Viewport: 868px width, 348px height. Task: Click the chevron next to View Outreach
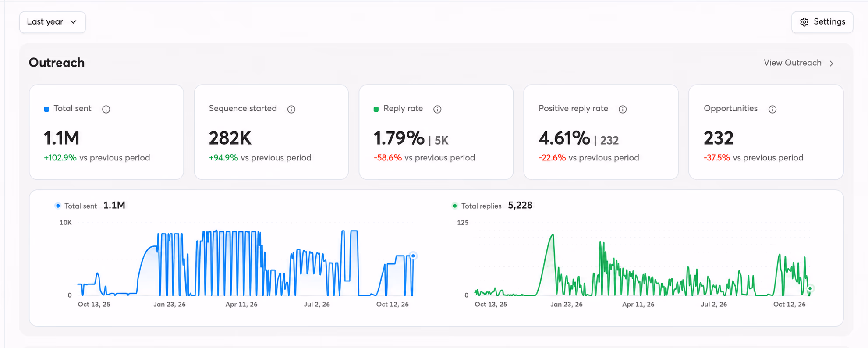coord(831,63)
